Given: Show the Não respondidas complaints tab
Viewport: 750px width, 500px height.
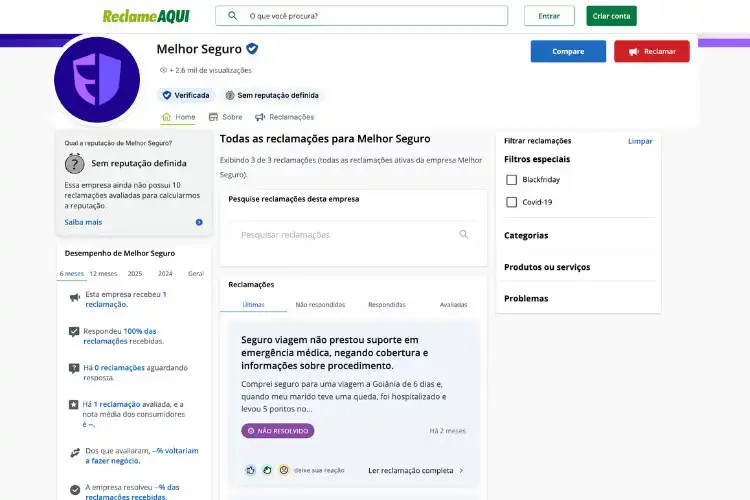Looking at the screenshot, I should click(320, 304).
